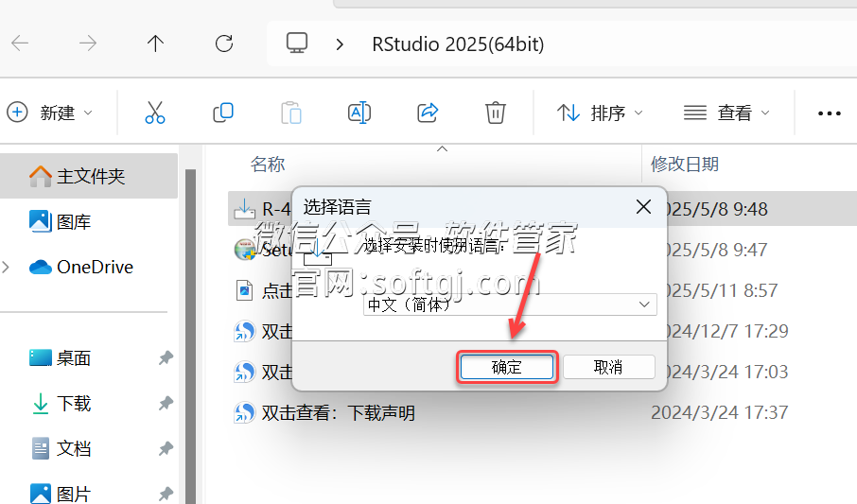Screen dimensions: 857x504
Task: Expand the address bar chevron before RStudio
Action: 340,44
